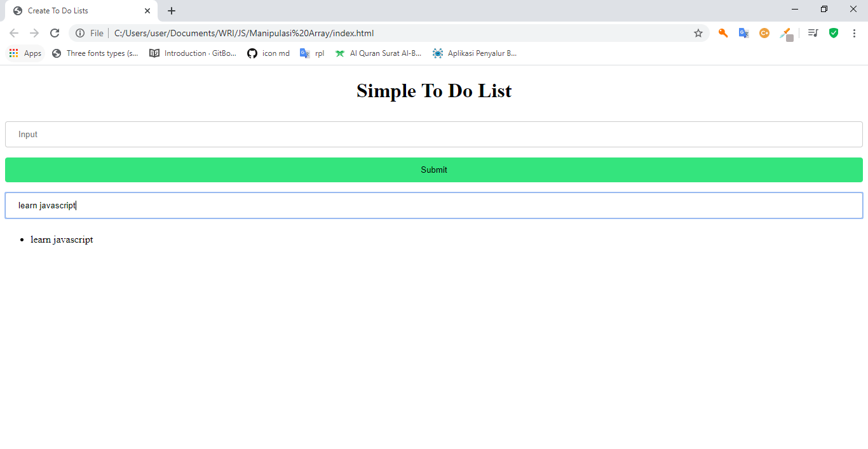Screen dimensions: 868x449
Task: Open the Chrome three-dot menu
Action: 854,33
